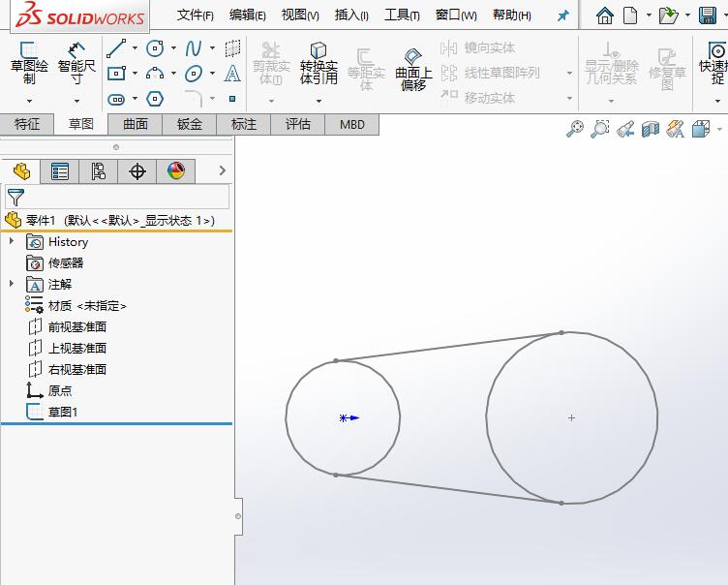
Task: Switch to the 标注 tab
Action: [244, 125]
